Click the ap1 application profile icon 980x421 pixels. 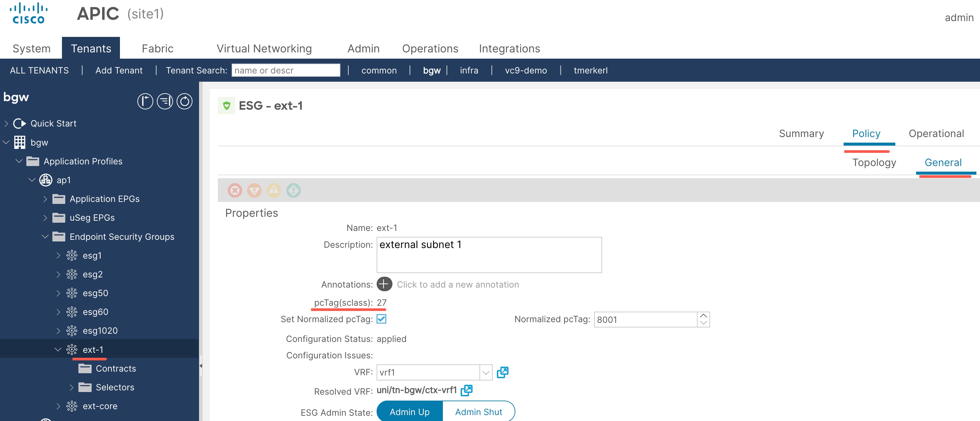pos(46,180)
